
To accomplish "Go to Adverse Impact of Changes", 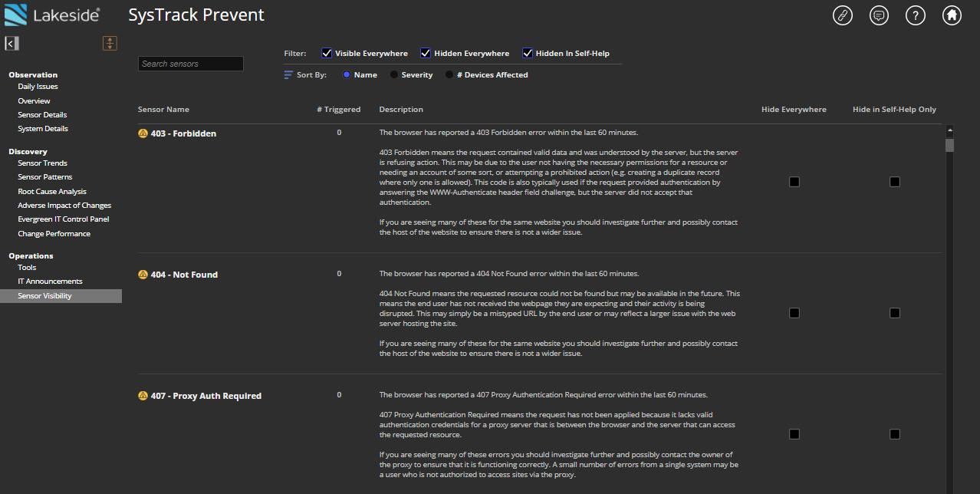I will (64, 206).
